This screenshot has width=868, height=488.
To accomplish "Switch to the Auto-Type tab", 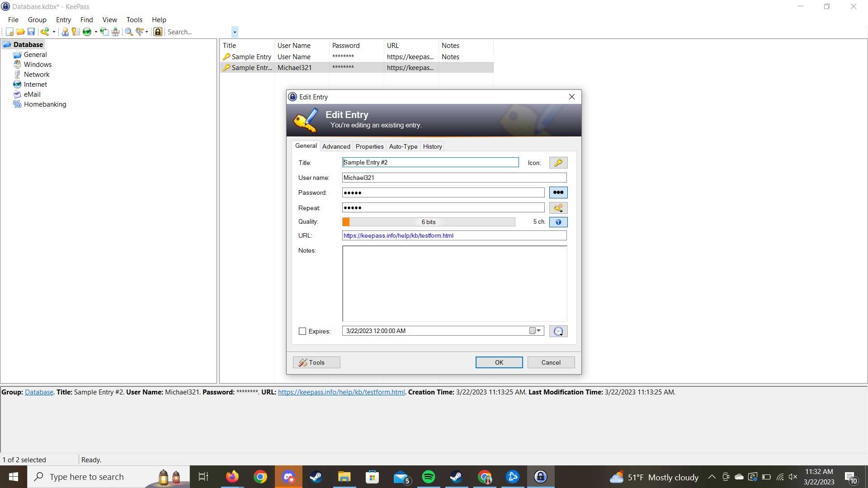I will click(403, 146).
